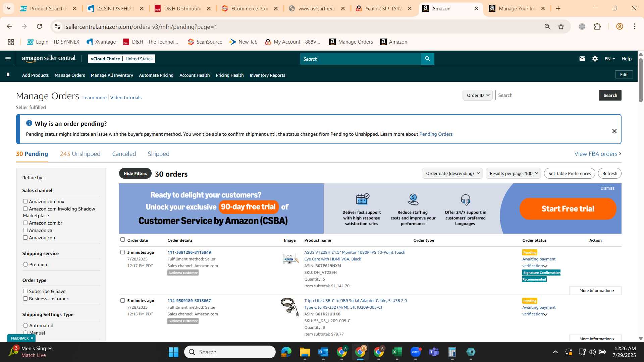The width and height of the screenshot is (644, 362).
Task: Check the Amazon.com sales channel filter
Action: [x=25, y=238]
